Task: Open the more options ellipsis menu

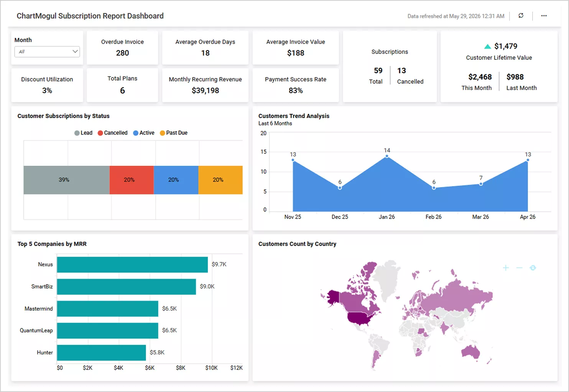Action: click(x=544, y=16)
